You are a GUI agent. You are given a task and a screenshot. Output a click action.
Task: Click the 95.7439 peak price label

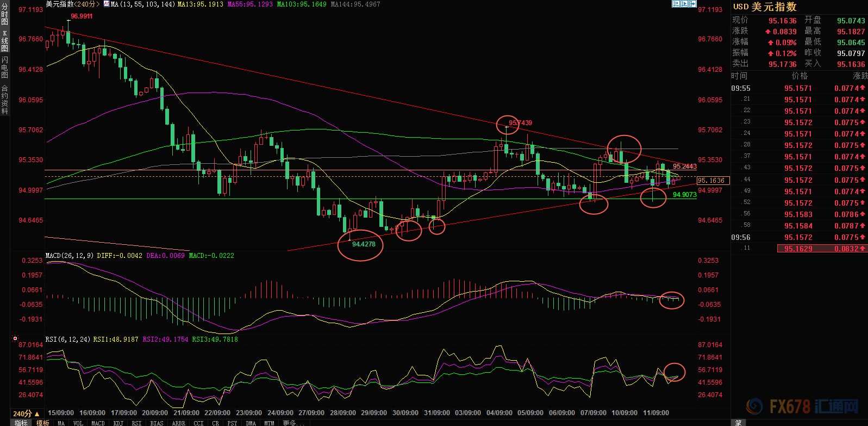pos(520,123)
